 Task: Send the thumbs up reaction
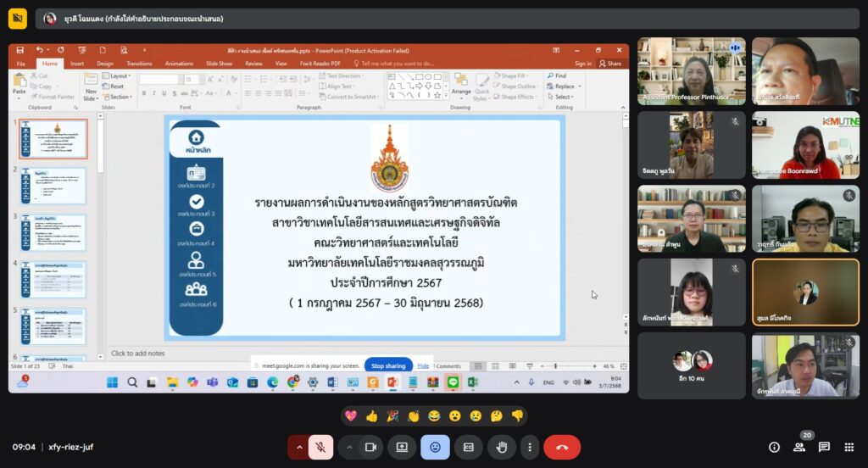pyautogui.click(x=371, y=415)
